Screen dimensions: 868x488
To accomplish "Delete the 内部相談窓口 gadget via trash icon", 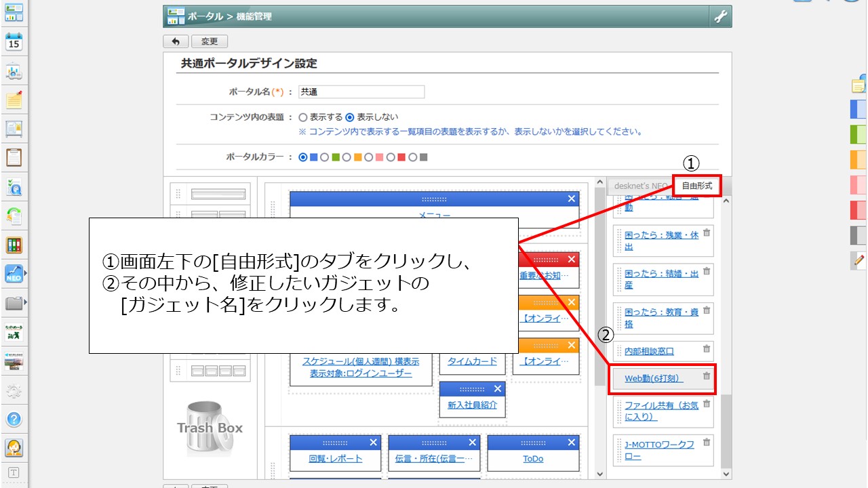I will (x=707, y=349).
